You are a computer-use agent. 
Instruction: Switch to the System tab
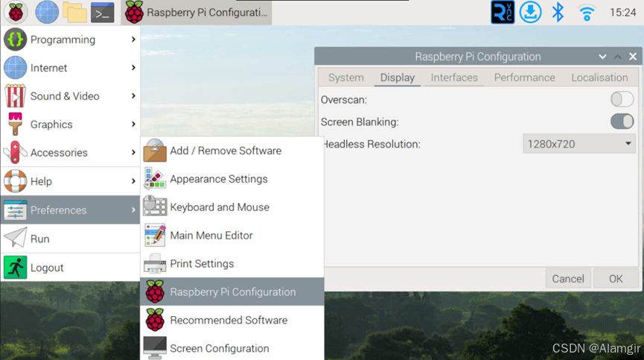[x=345, y=78]
